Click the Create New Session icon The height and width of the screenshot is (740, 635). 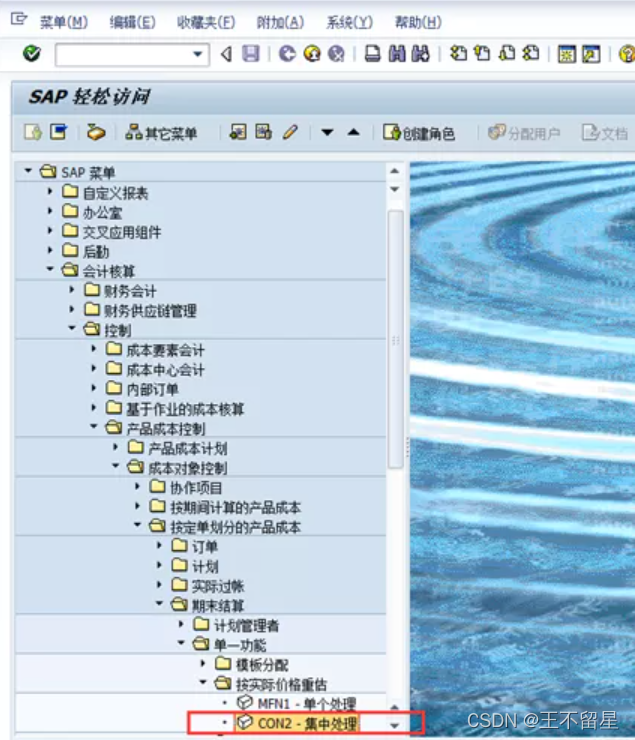coord(567,54)
